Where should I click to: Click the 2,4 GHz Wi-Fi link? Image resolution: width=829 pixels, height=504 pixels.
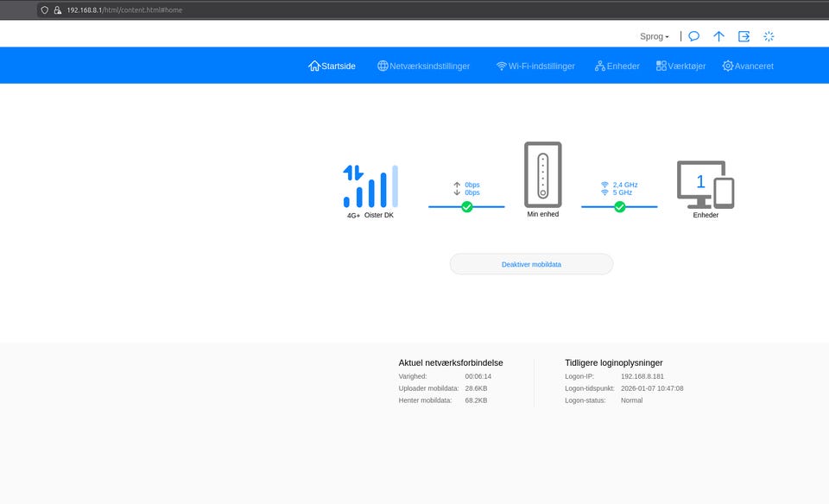tap(624, 185)
